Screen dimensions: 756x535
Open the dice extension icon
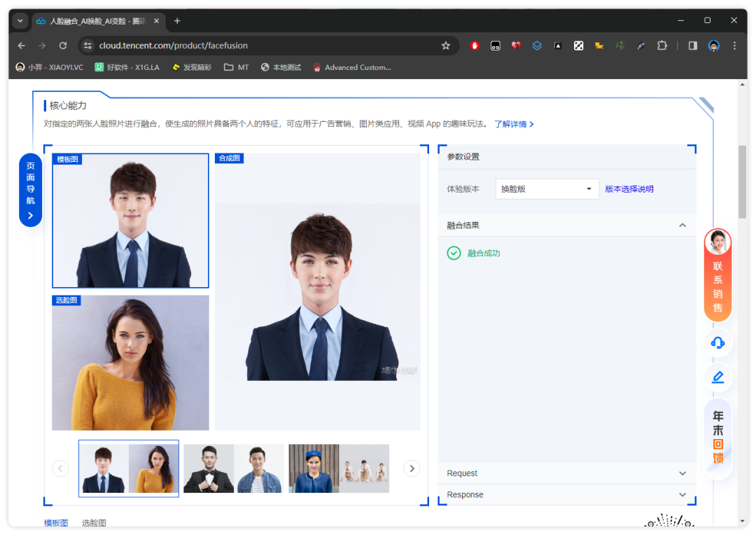pyautogui.click(x=578, y=46)
